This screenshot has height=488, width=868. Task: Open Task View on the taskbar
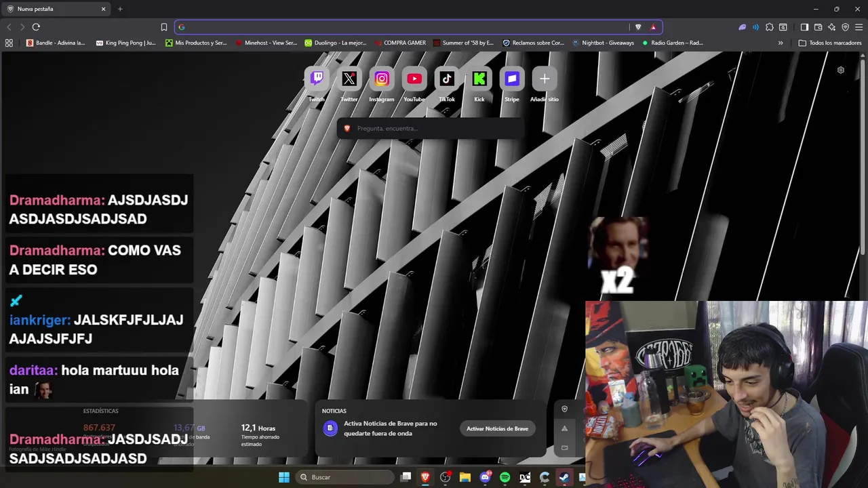406,477
